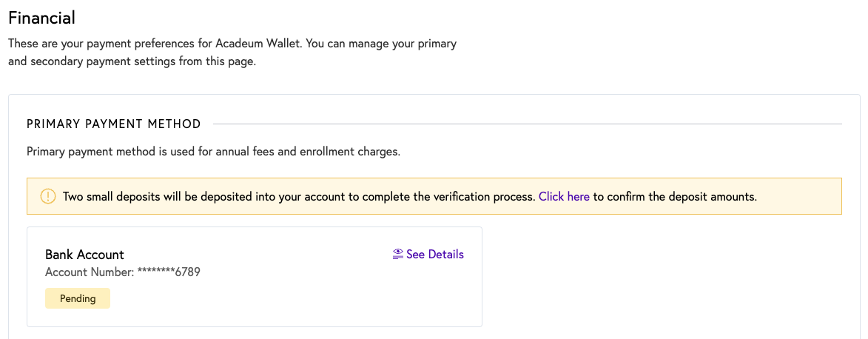Click the secondary payment settings sentence line
This screenshot has height=339, width=868.
(132, 61)
